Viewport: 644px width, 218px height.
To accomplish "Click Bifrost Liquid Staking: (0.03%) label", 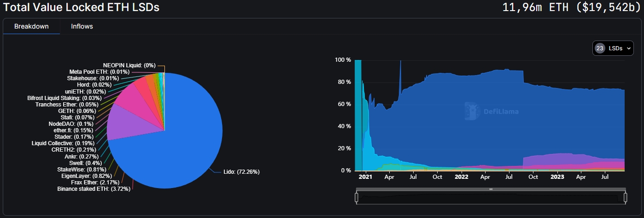I will pyautogui.click(x=64, y=98).
